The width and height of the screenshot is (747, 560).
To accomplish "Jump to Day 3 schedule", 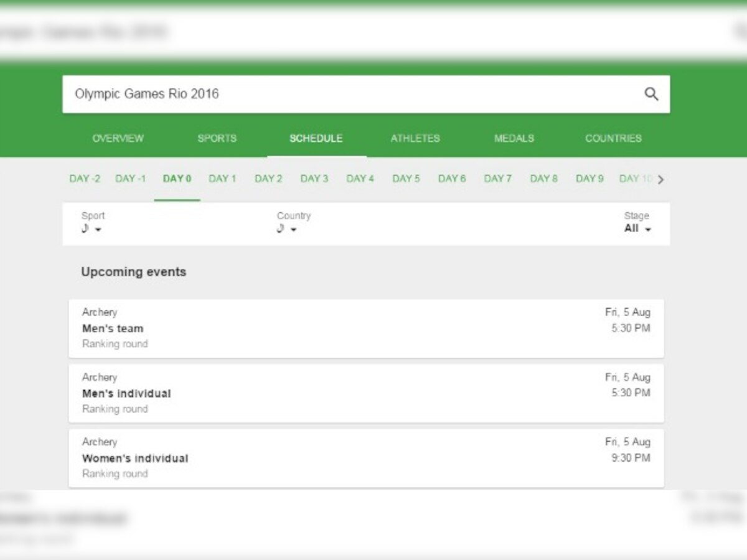I will tap(314, 179).
